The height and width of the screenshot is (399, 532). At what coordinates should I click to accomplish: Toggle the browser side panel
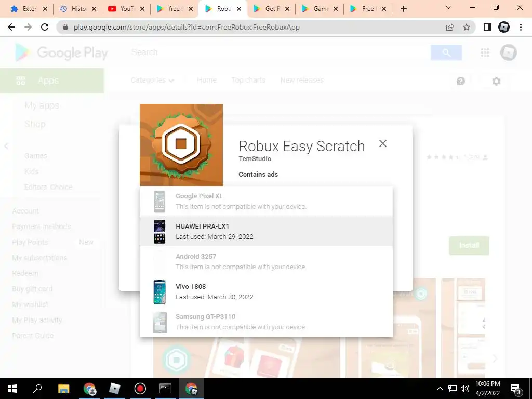pos(487,27)
